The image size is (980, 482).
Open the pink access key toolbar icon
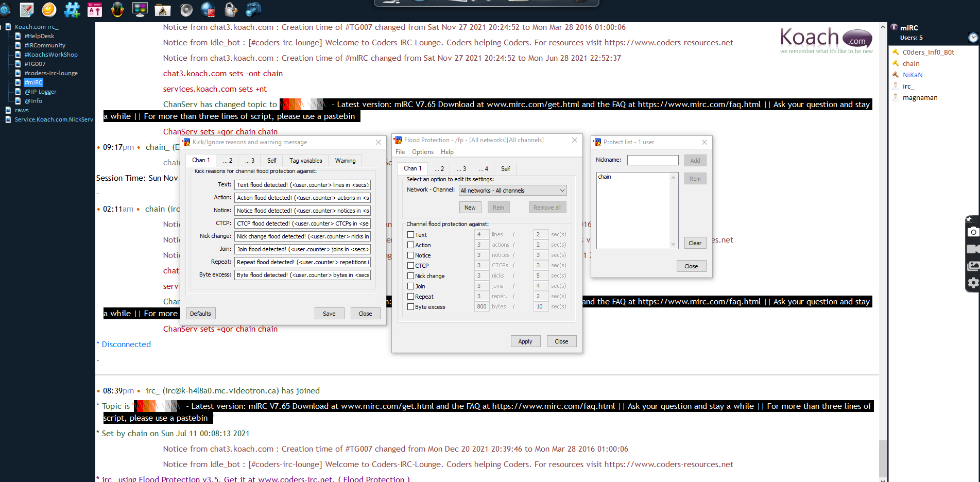click(95, 9)
